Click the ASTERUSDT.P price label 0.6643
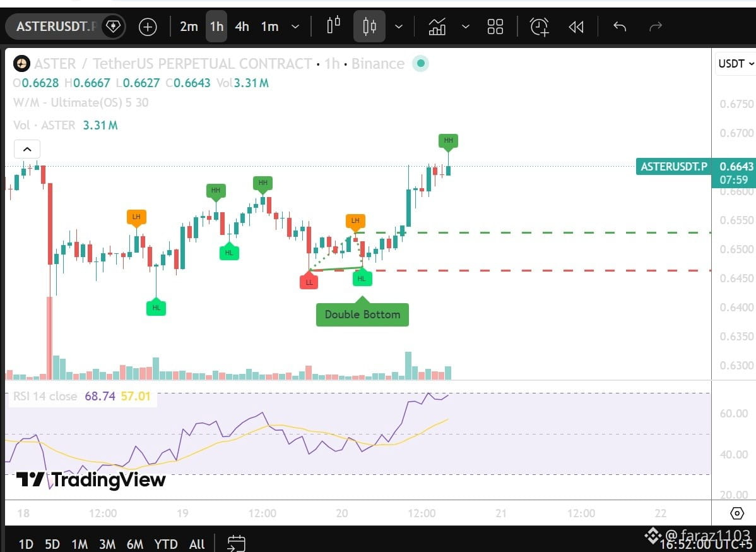756x552 pixels. click(695, 167)
